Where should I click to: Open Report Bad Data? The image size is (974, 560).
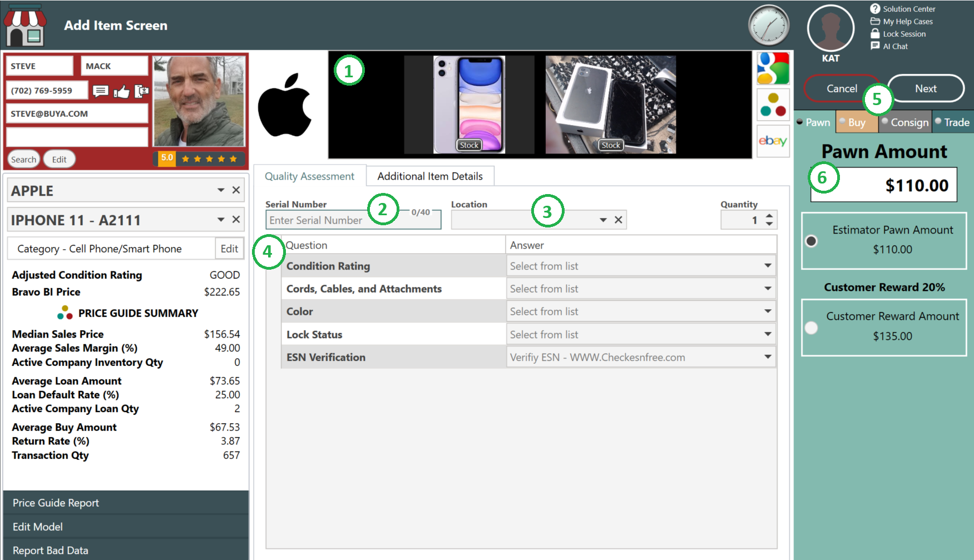tap(126, 551)
